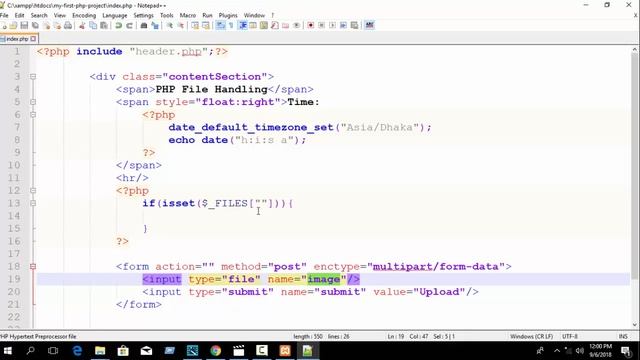
Task: Click the Redo toolbar icon
Action: (129, 25)
